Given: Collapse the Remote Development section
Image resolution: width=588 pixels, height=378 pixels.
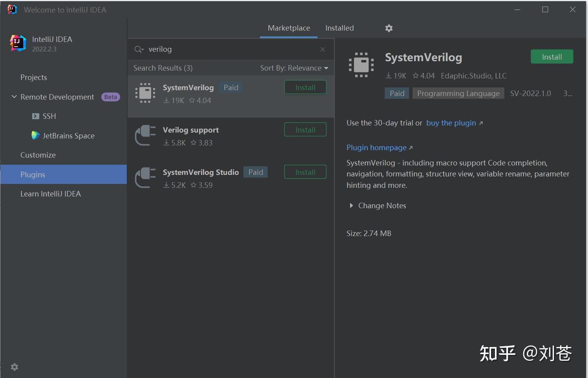Looking at the screenshot, I should click(x=14, y=96).
